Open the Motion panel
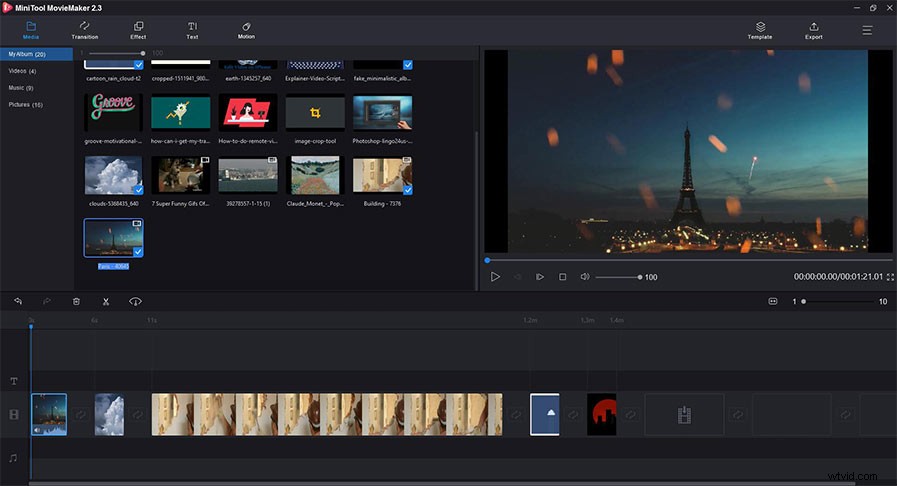The width and height of the screenshot is (897, 486). point(246,30)
